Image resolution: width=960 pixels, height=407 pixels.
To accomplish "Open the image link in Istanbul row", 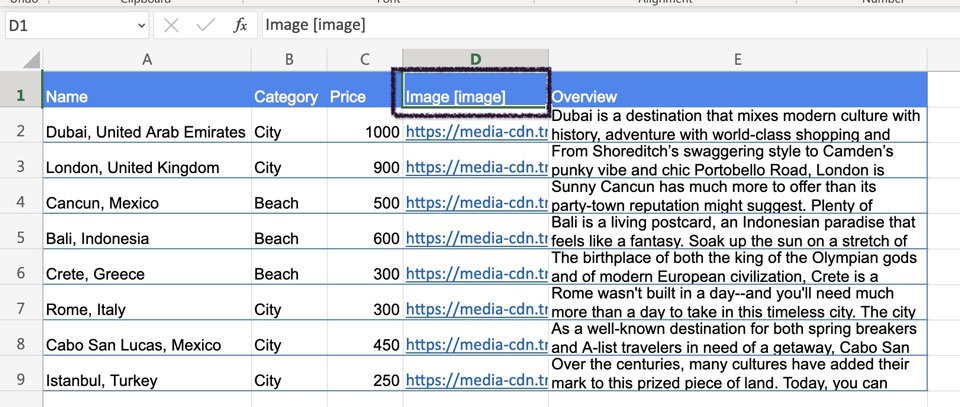I will point(476,381).
